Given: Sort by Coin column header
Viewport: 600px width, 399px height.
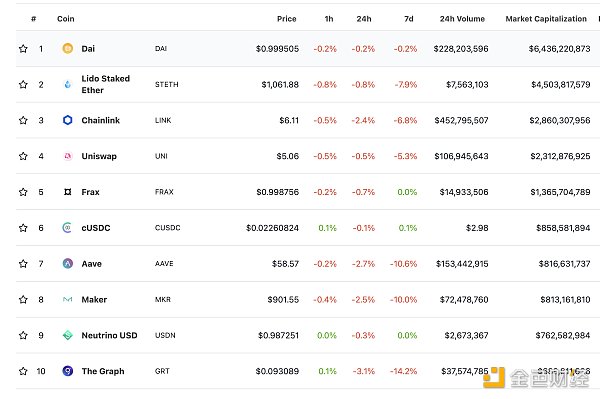Looking at the screenshot, I should coord(66,19).
